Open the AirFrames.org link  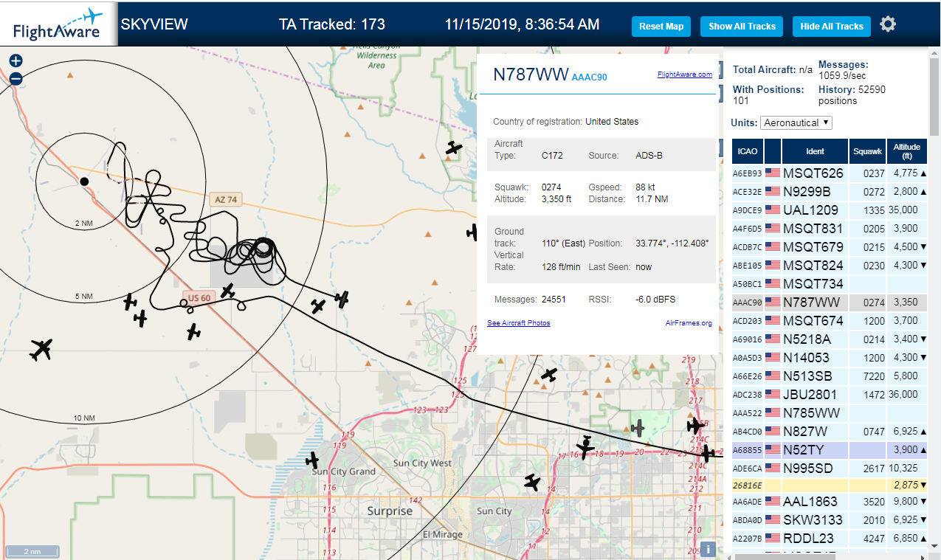point(689,323)
